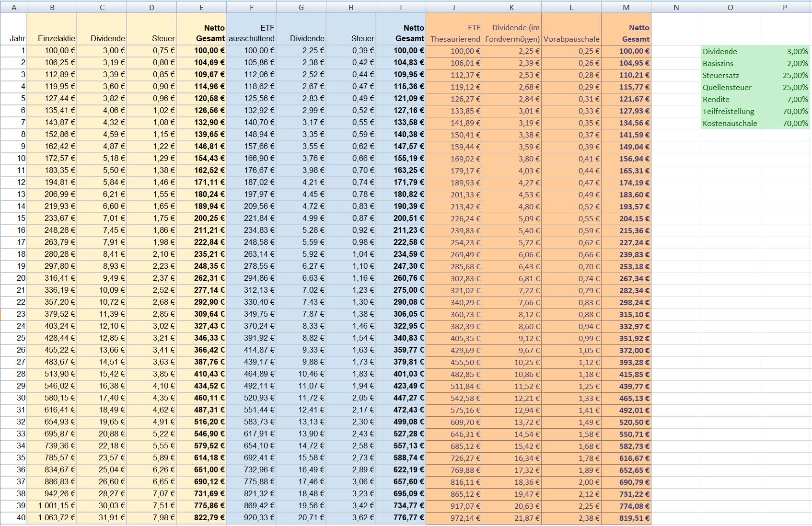
Task: Select the Basiszins 2,00% value cell
Action: point(785,63)
